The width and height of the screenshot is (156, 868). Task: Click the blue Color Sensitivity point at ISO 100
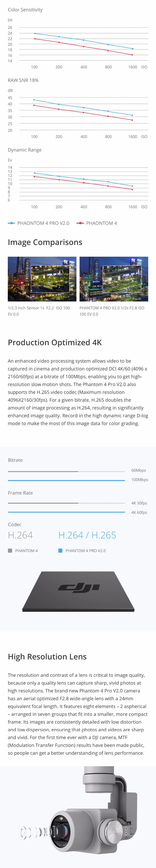[35, 33]
